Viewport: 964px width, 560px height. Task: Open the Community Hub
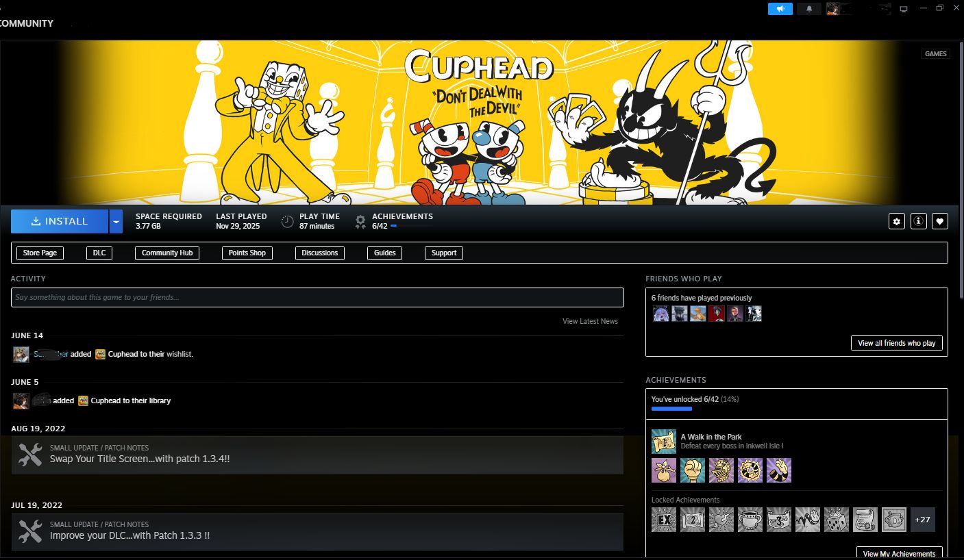coord(167,253)
